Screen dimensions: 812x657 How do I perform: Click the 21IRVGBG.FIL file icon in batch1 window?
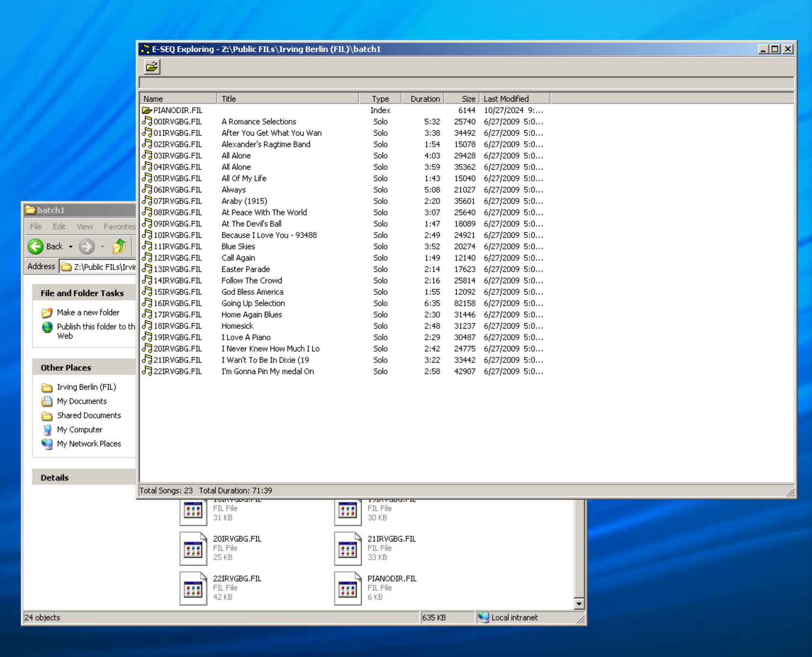click(x=348, y=549)
